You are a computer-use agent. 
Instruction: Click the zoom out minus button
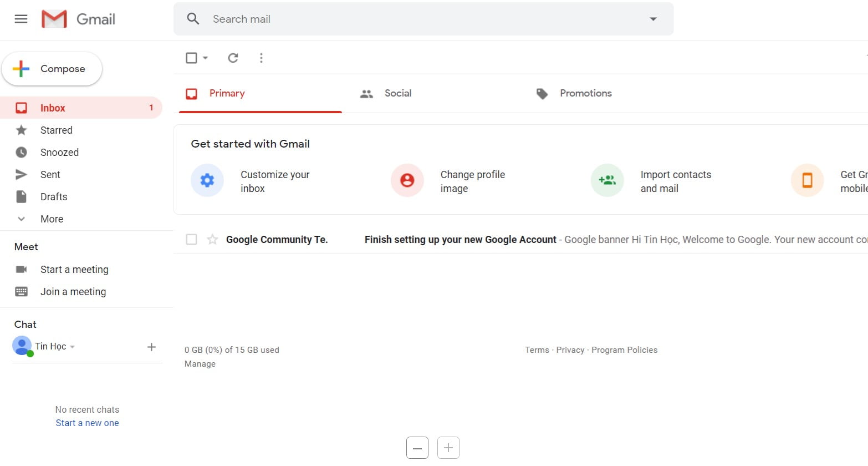tap(417, 448)
